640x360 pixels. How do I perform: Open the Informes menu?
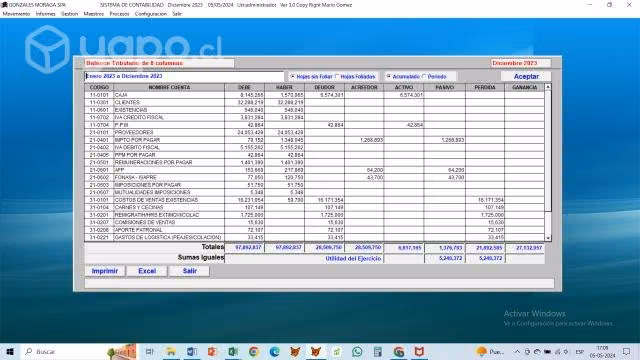click(45, 14)
